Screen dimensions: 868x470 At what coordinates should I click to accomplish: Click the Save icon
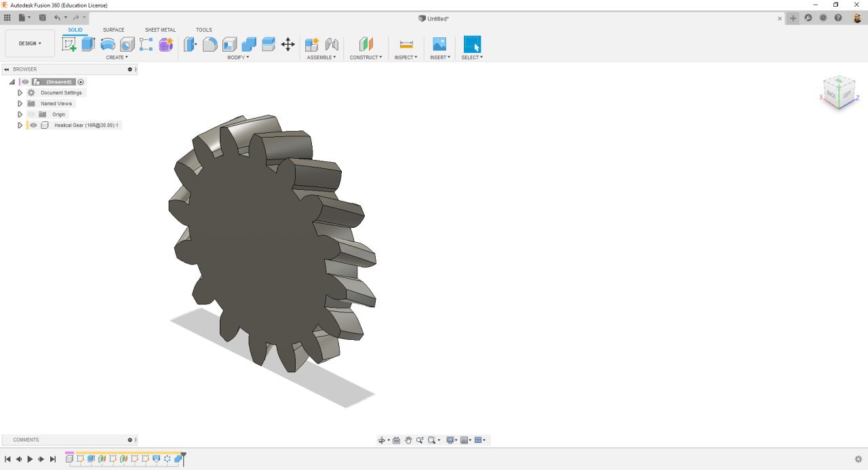pos(43,18)
